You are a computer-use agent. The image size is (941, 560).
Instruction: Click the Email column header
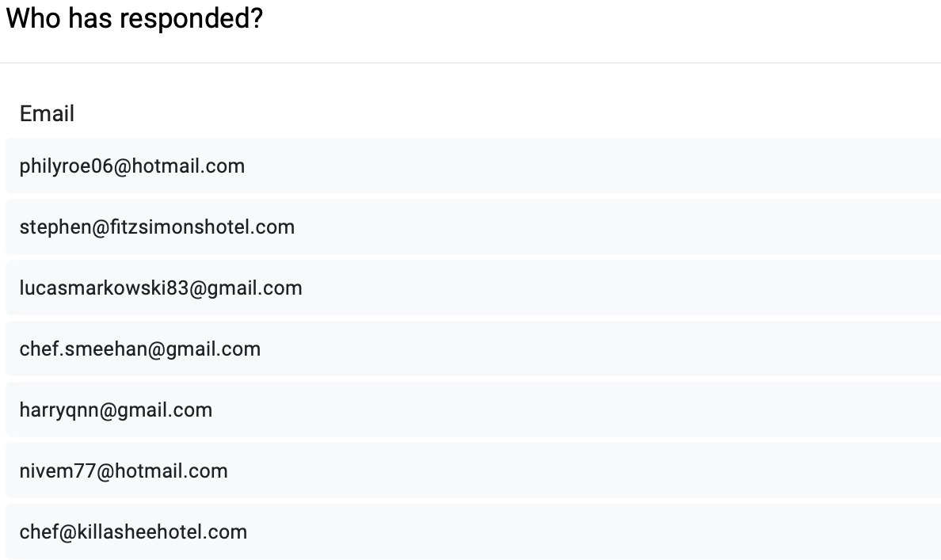pyautogui.click(x=47, y=113)
